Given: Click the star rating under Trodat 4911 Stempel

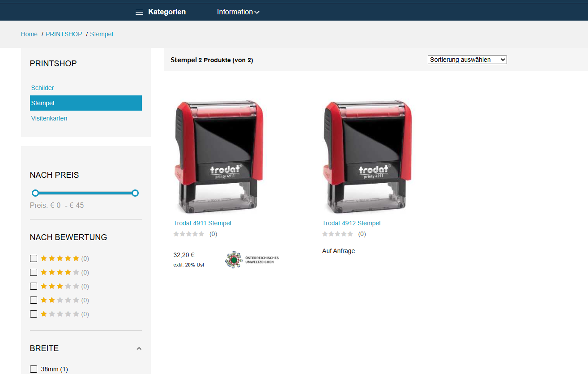Looking at the screenshot, I should 189,234.
